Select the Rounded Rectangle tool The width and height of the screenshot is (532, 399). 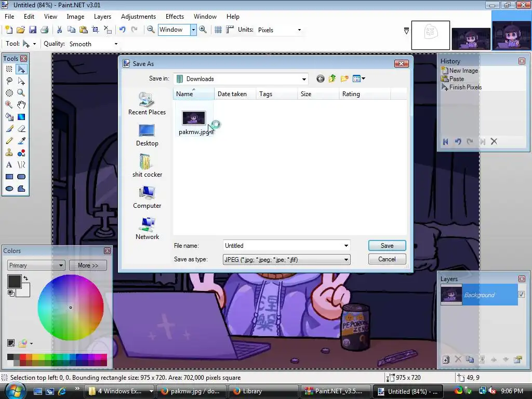[x=21, y=177]
